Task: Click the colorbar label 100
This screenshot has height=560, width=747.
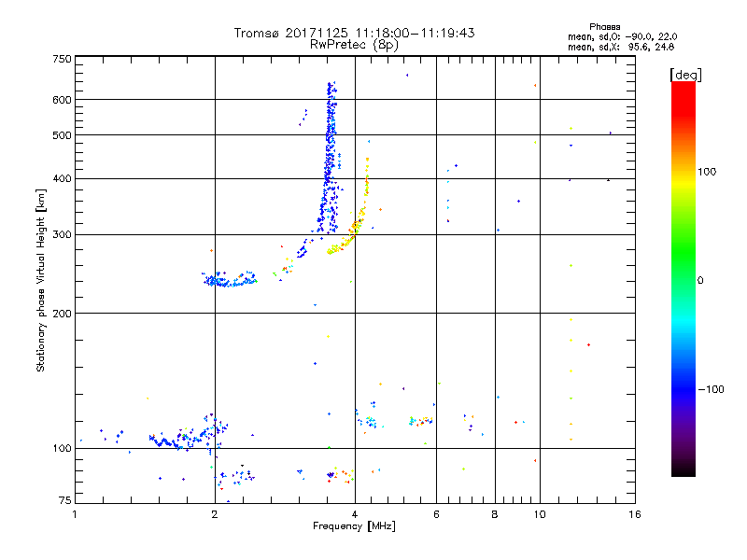Action: click(x=707, y=172)
